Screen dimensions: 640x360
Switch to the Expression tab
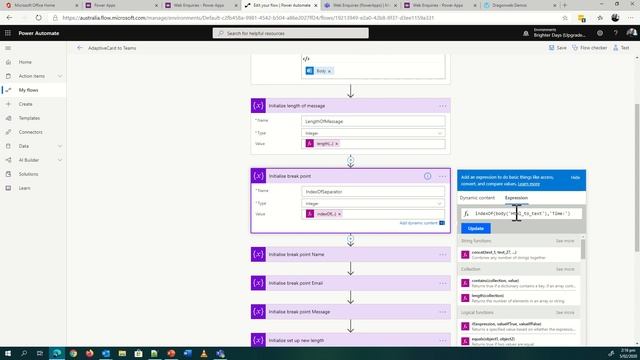coord(516,198)
